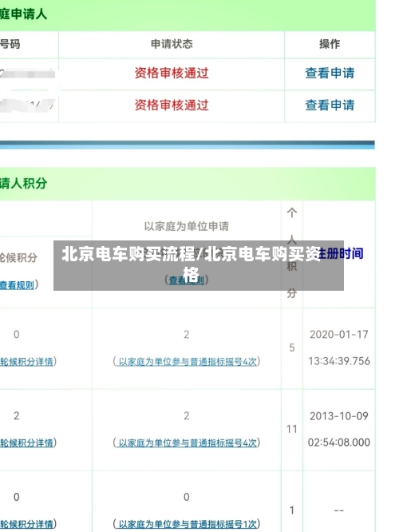This screenshot has width=399, height=532.
Task: Click 查看规则 link under 轮候积分 header
Action: click(17, 285)
